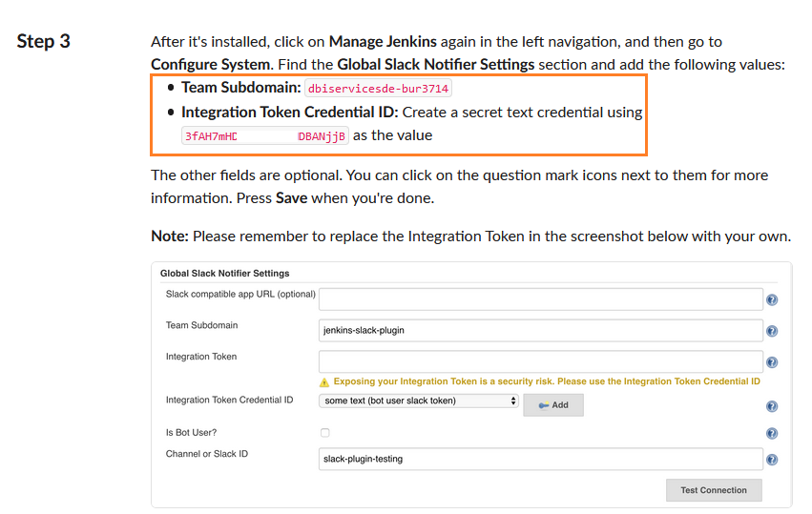Image resolution: width=812 pixels, height=514 pixels.
Task: Click help icon for Integration Token Credential ID
Action: (x=772, y=406)
